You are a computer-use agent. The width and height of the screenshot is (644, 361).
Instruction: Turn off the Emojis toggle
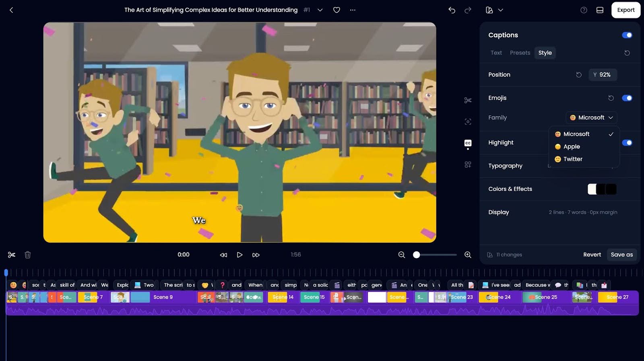(x=627, y=98)
